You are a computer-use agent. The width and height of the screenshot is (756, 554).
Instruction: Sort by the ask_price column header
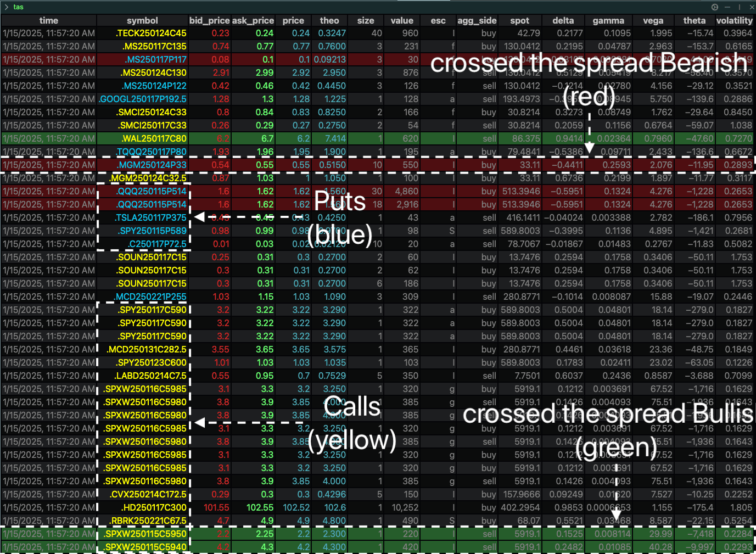pyautogui.click(x=253, y=20)
